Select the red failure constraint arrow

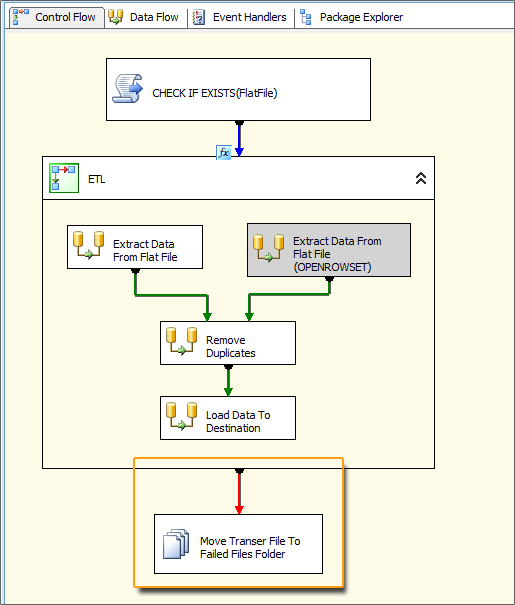(239, 492)
